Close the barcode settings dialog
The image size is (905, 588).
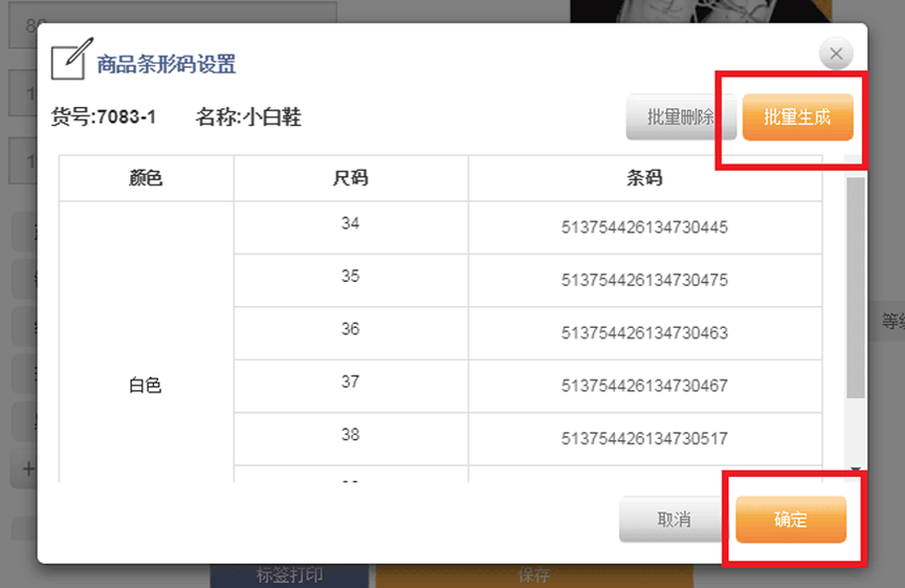(x=835, y=54)
